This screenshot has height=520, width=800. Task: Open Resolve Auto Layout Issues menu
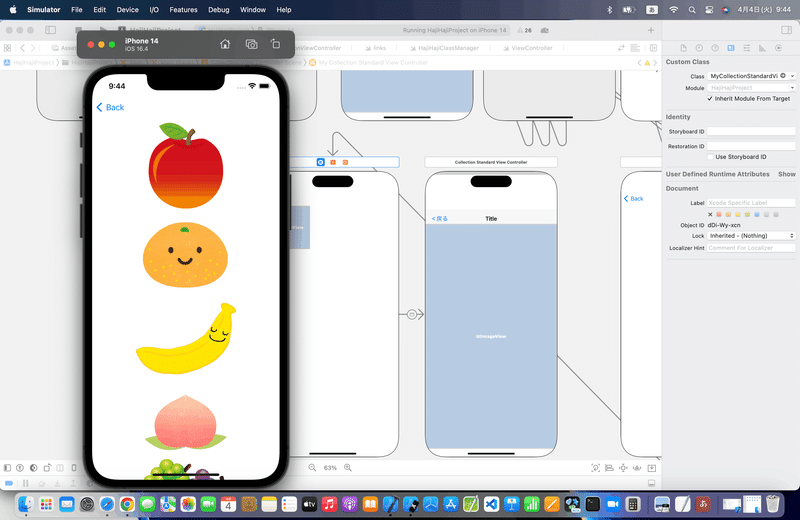(x=637, y=468)
